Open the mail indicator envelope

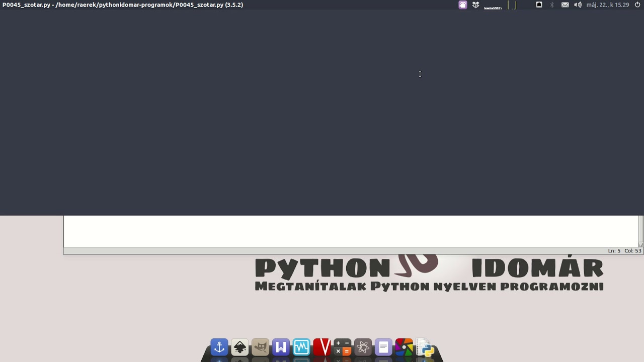coord(565,5)
